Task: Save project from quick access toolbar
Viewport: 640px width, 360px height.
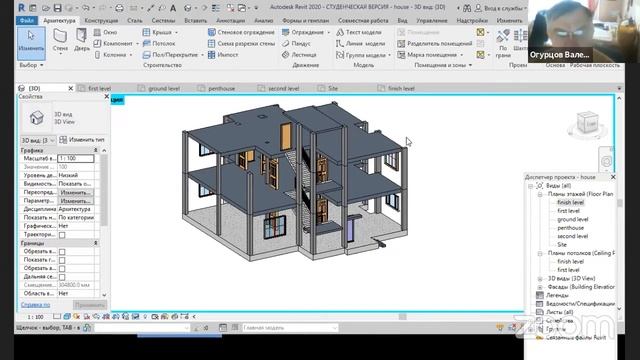Action: pos(57,8)
